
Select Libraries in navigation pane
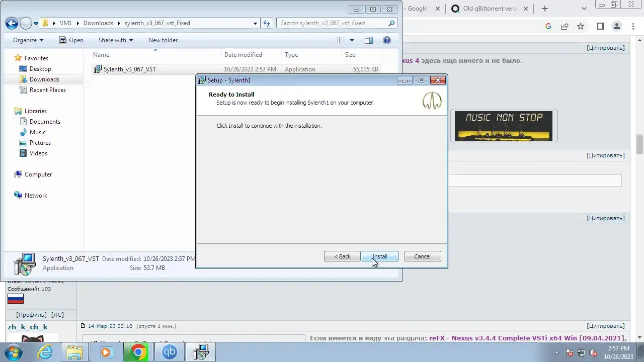[x=36, y=111]
